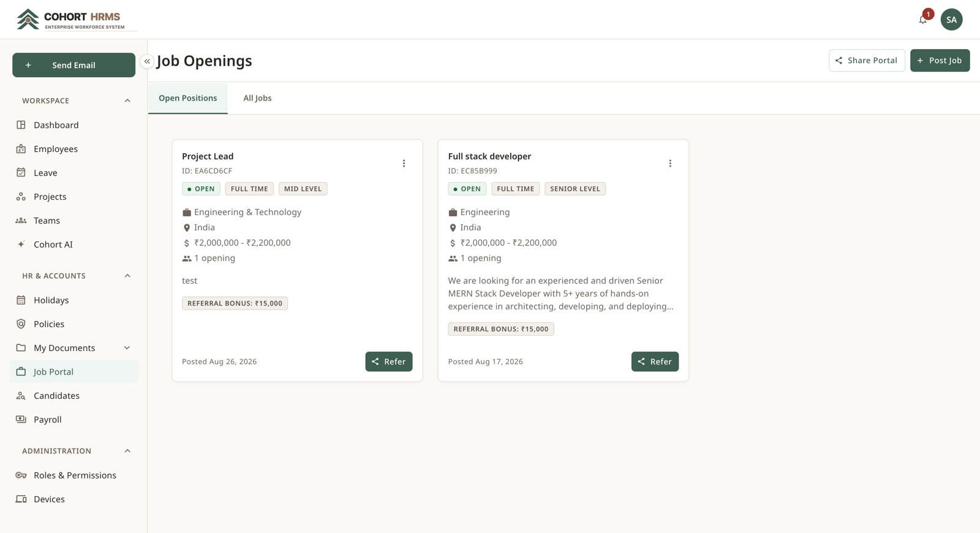
Task: Navigate to Projects
Action: pos(73,197)
